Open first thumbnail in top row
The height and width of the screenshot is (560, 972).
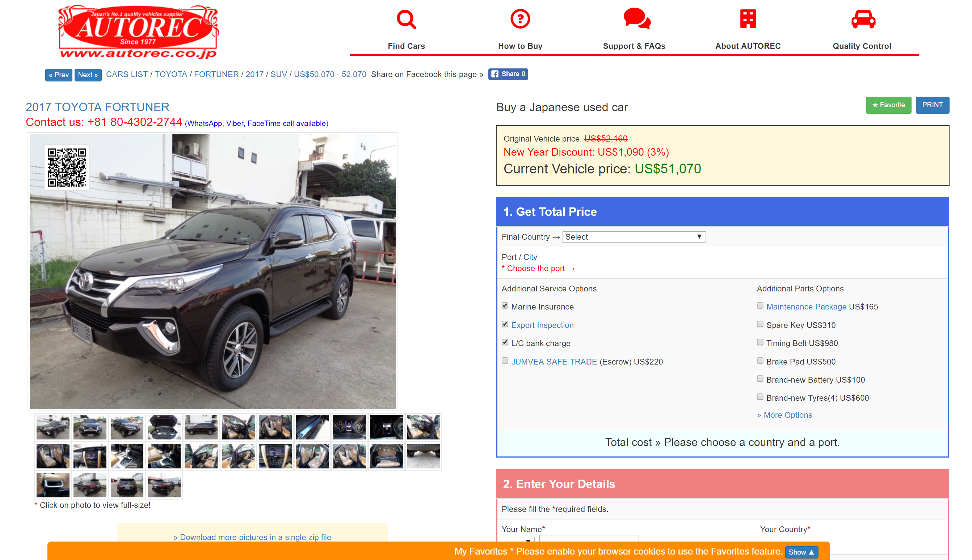tap(53, 427)
